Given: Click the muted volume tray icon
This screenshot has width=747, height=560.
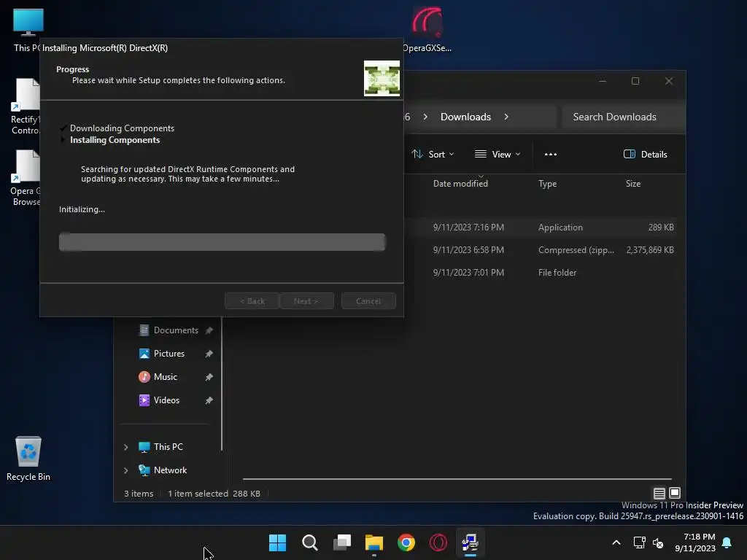Looking at the screenshot, I should (x=658, y=542).
